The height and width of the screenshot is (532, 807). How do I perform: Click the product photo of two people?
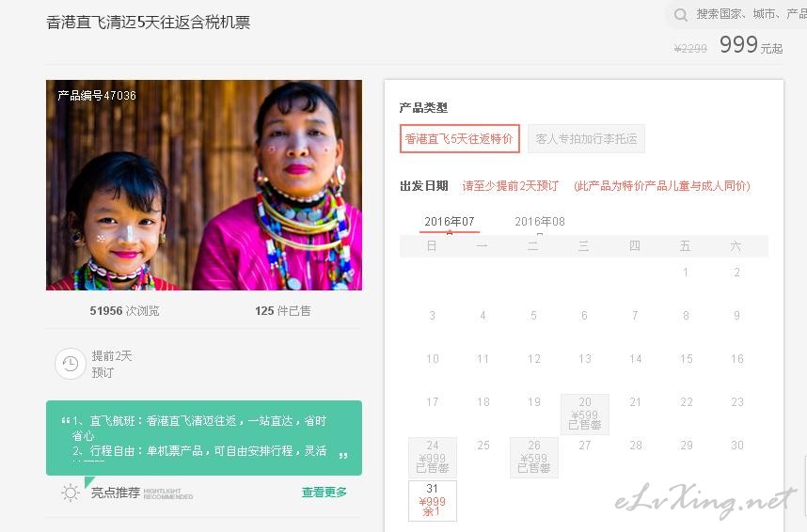(204, 185)
